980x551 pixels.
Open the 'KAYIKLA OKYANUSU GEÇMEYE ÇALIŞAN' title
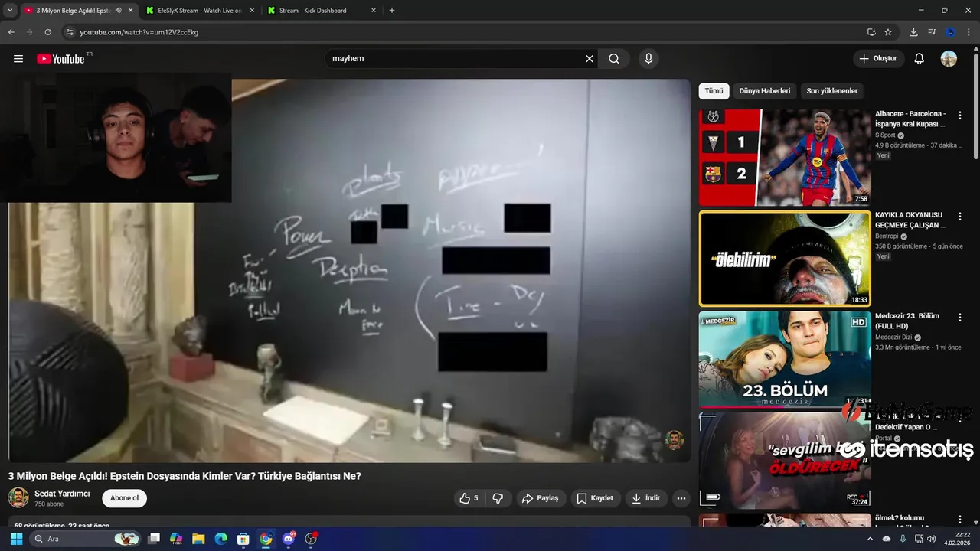(x=910, y=220)
